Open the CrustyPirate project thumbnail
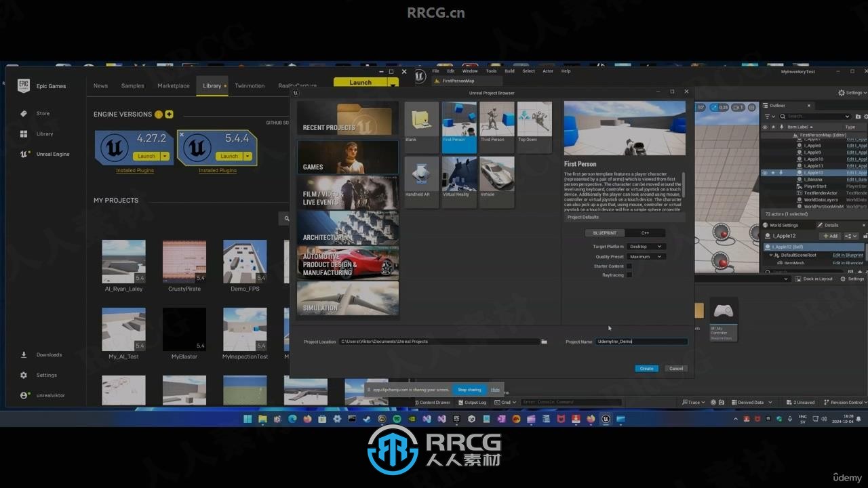Image resolution: width=868 pixels, height=488 pixels. (x=184, y=262)
